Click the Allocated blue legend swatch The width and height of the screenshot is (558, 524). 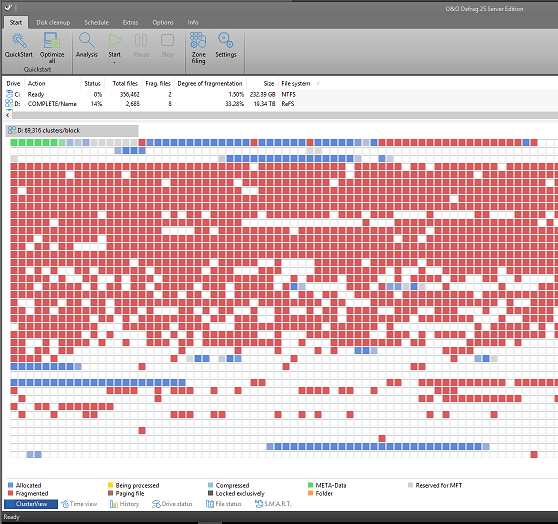(10, 485)
